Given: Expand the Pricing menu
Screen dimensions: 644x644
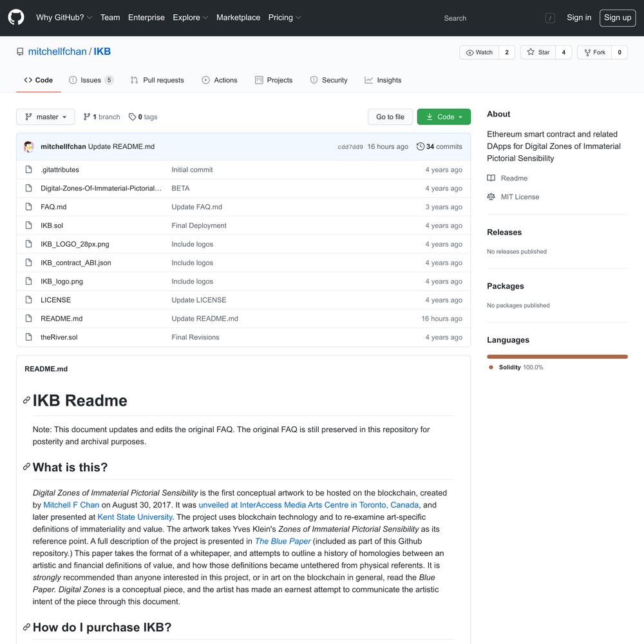Looking at the screenshot, I should pos(285,17).
